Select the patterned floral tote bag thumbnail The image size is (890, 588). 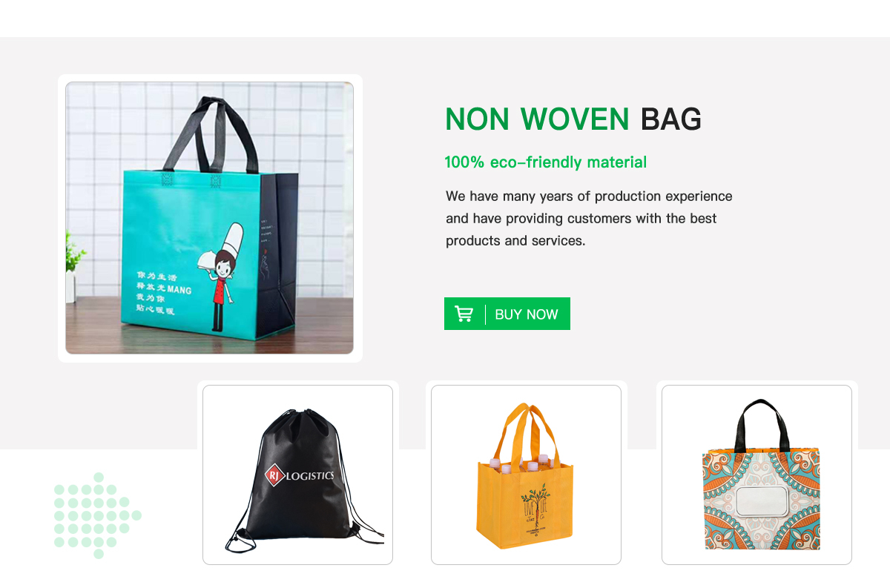[756, 475]
